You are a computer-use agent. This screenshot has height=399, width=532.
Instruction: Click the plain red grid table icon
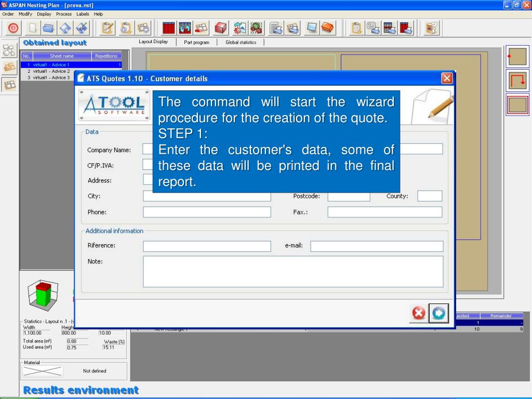tap(168, 28)
